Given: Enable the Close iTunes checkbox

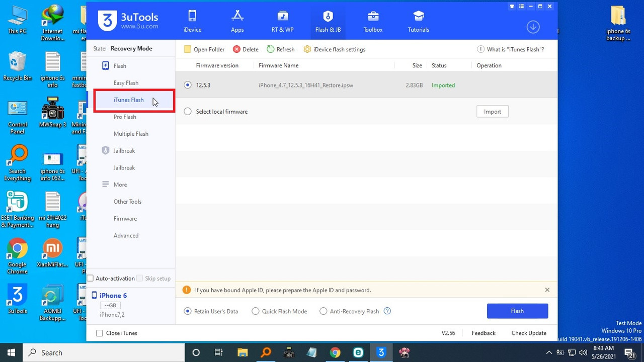Looking at the screenshot, I should (x=100, y=333).
